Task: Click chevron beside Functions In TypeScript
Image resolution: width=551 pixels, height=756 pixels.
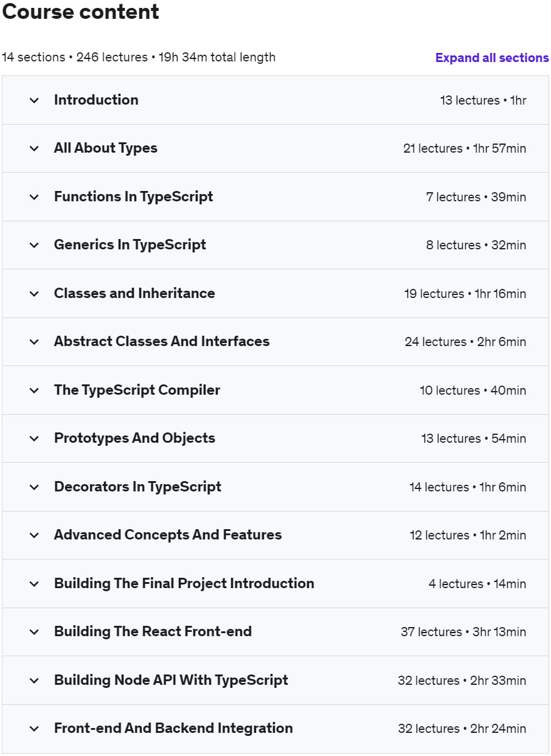Action: [x=34, y=197]
